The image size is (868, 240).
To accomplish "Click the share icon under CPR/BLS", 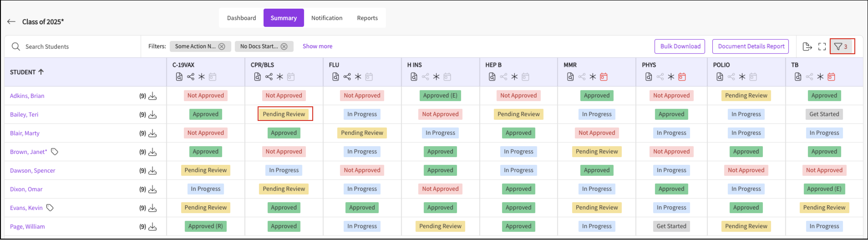I will [269, 77].
